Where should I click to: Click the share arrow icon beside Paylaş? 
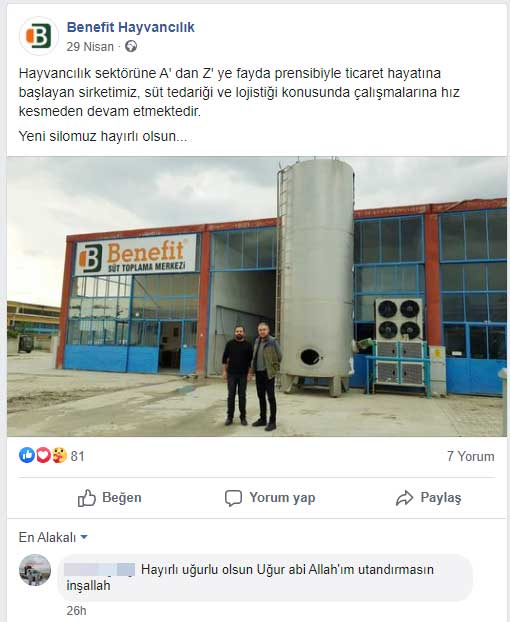405,498
